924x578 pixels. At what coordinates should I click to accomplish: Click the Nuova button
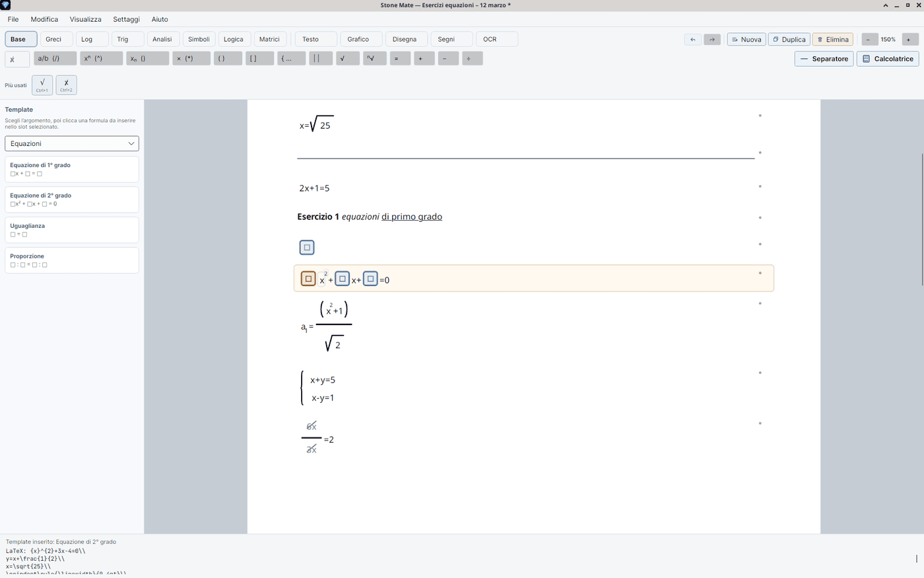click(x=746, y=40)
